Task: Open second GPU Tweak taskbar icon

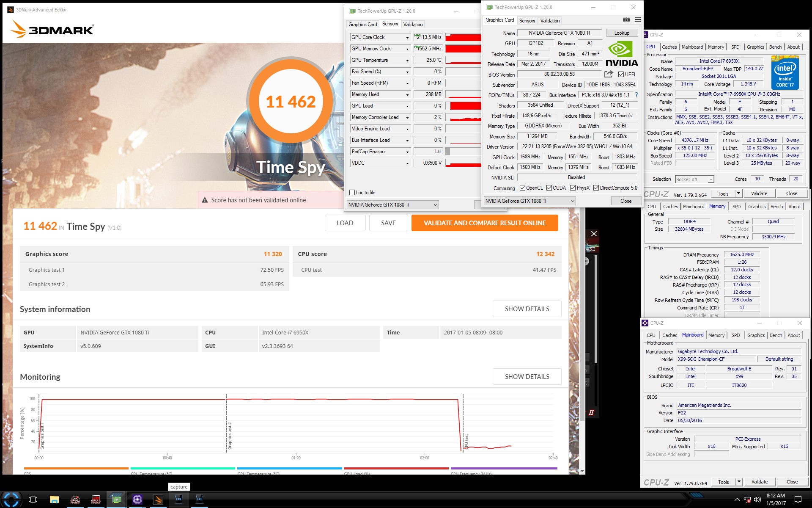Action: pyautogui.click(x=96, y=500)
